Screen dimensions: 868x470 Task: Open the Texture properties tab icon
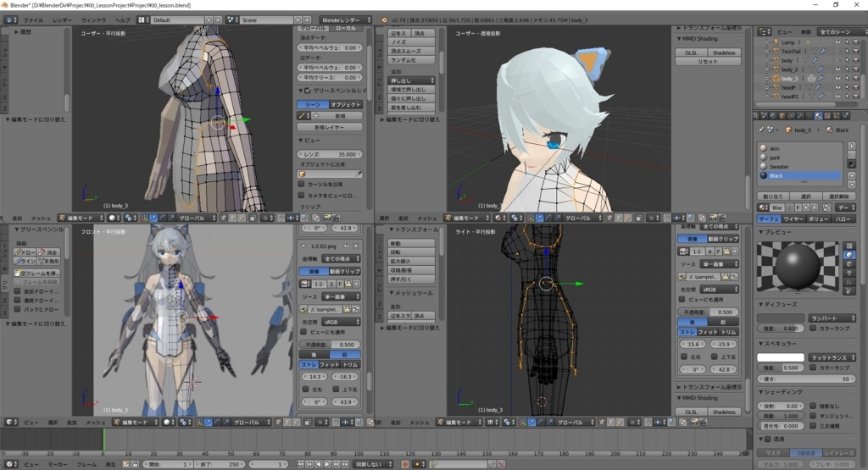click(x=827, y=115)
